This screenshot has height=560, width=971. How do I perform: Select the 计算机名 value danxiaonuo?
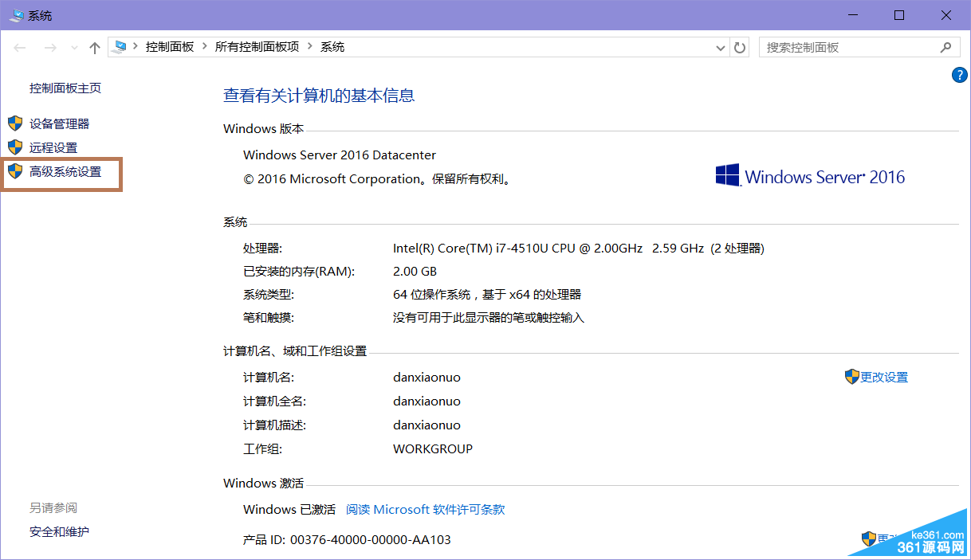pos(427,378)
